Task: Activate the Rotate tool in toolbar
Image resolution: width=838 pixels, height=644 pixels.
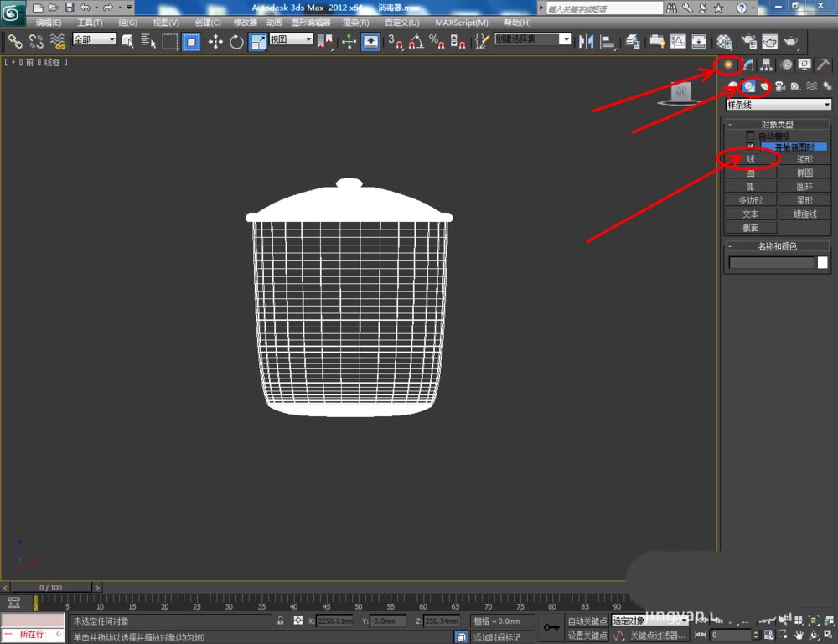Action: [236, 41]
